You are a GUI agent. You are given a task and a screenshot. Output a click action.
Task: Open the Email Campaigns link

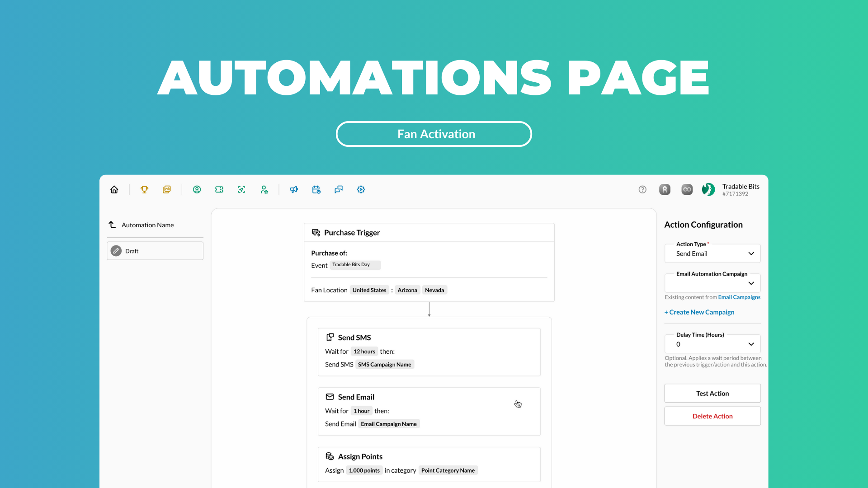click(739, 297)
